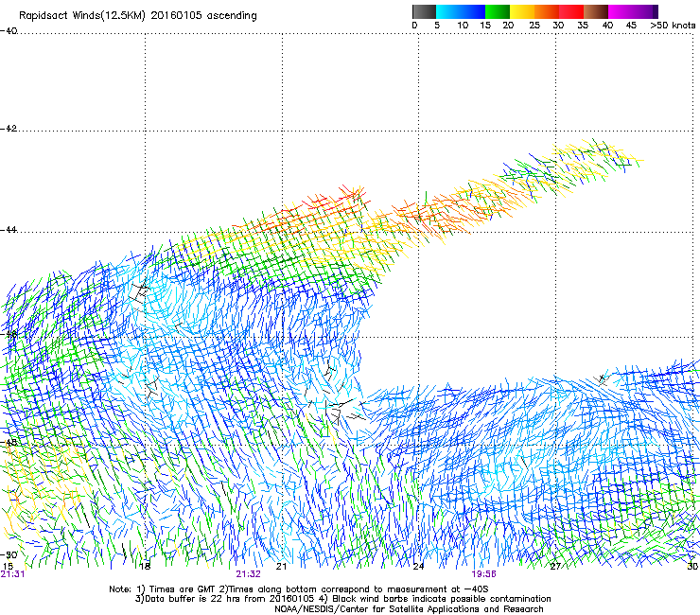The height and width of the screenshot is (615, 700).
Task: Click the legend label ">50 knots"
Action: pyautogui.click(x=673, y=26)
